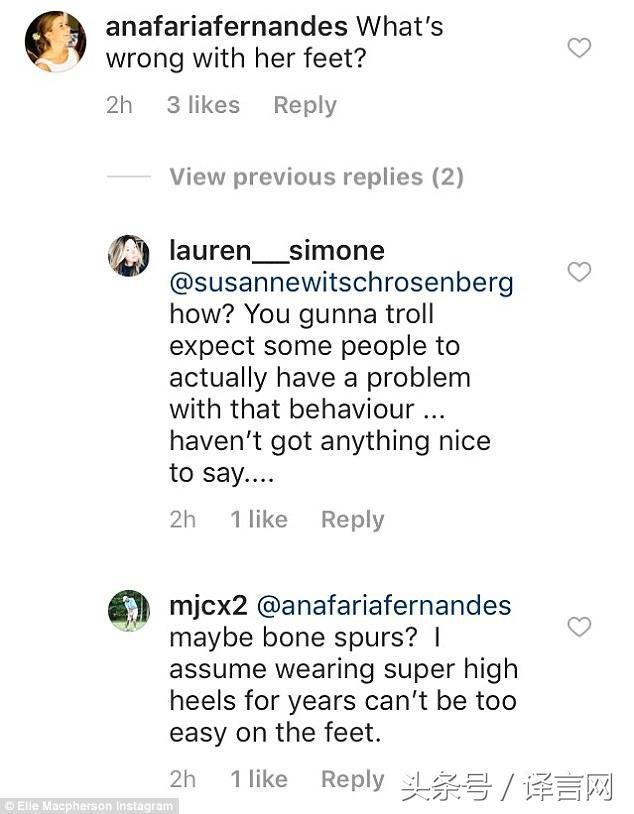The image size is (634, 814).
Task: Expand View previous replies (2)
Action: click(316, 177)
